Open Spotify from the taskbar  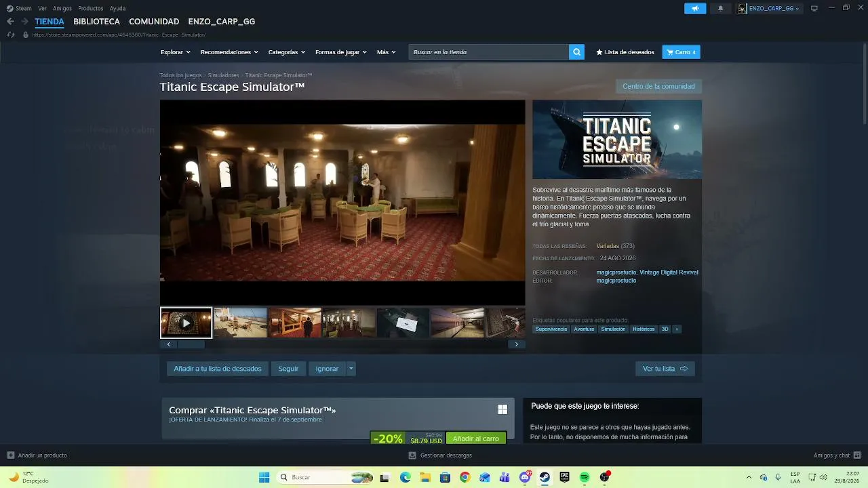point(585,477)
